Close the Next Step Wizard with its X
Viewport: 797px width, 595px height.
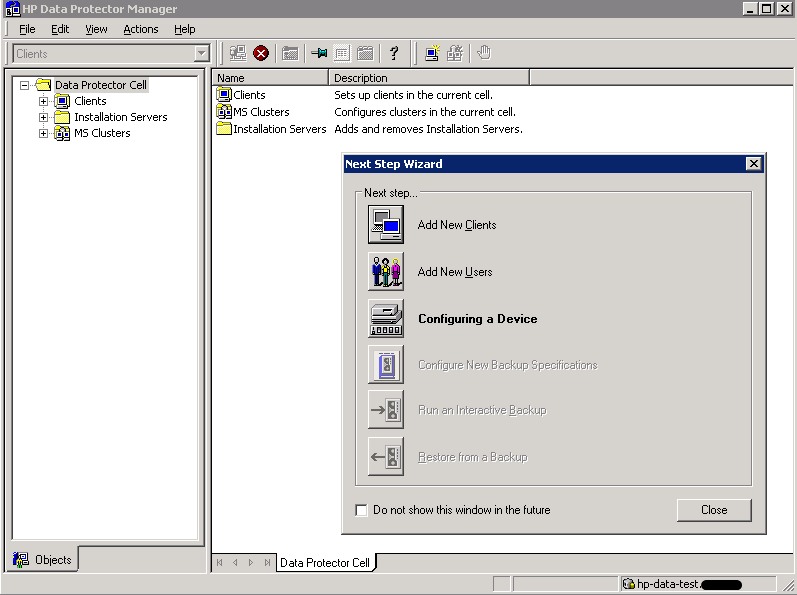tap(753, 164)
